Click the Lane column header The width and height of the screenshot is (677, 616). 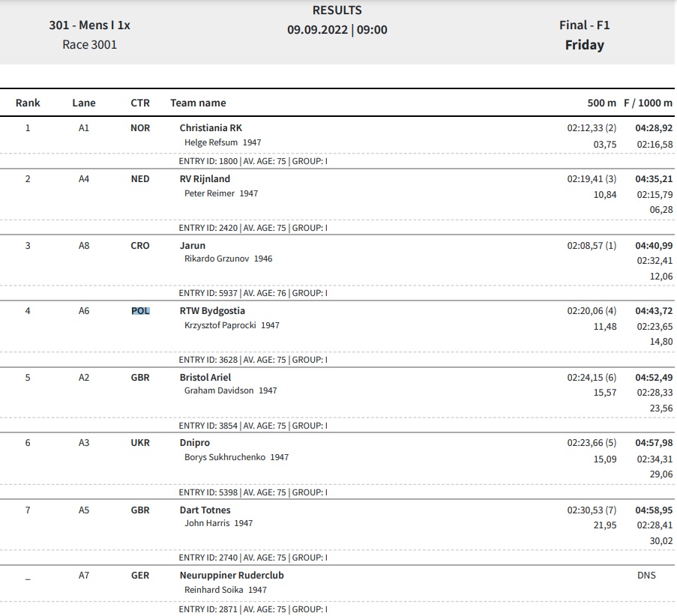pyautogui.click(x=84, y=103)
